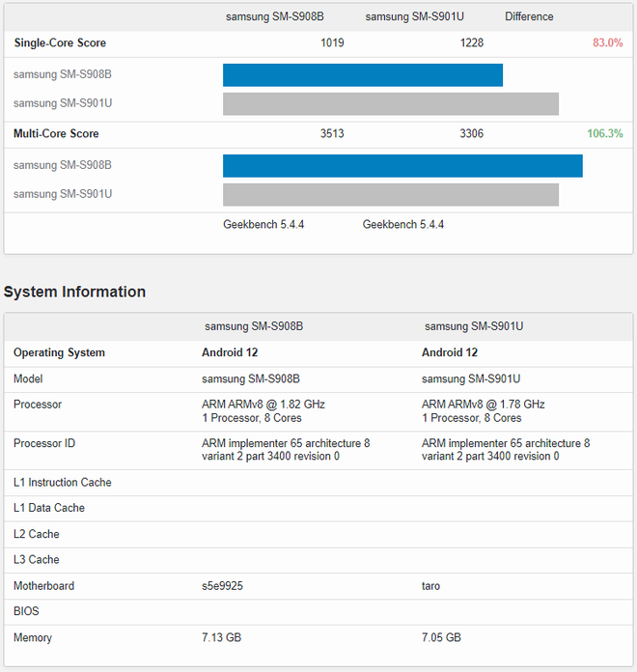This screenshot has height=672, width=637.
Task: Click the ARM ARMv8 @ 1.82 GHz processor value
Action: pyautogui.click(x=263, y=405)
